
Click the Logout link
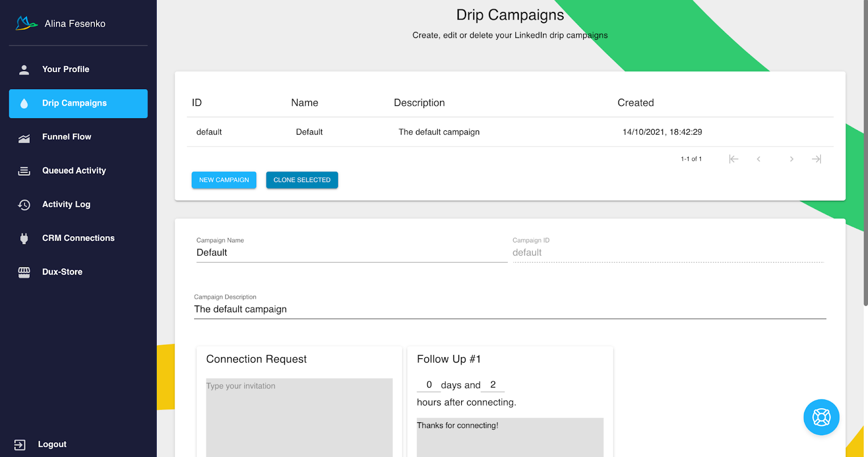52,445
